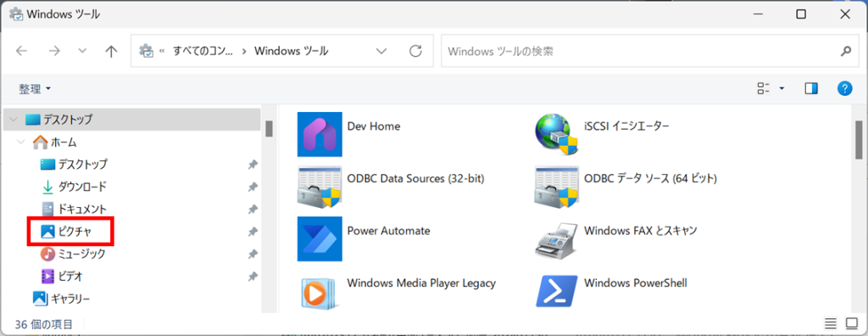Click pin icon beside ビデオ
The width and height of the screenshot is (868, 336).
coord(253,276)
